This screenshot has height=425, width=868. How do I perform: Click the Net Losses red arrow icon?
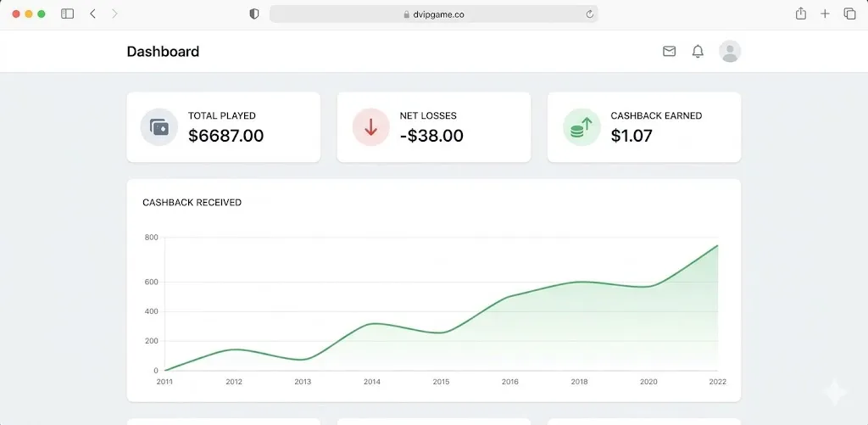[371, 127]
